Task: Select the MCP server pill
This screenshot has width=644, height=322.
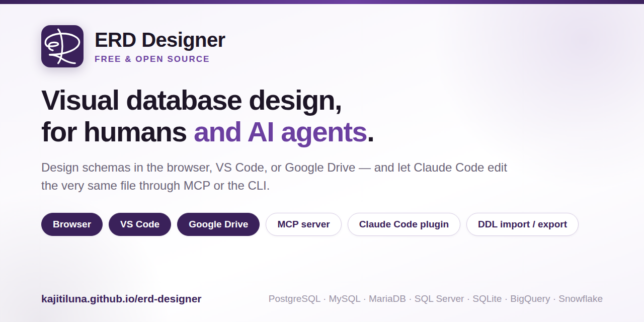Action: 303,224
